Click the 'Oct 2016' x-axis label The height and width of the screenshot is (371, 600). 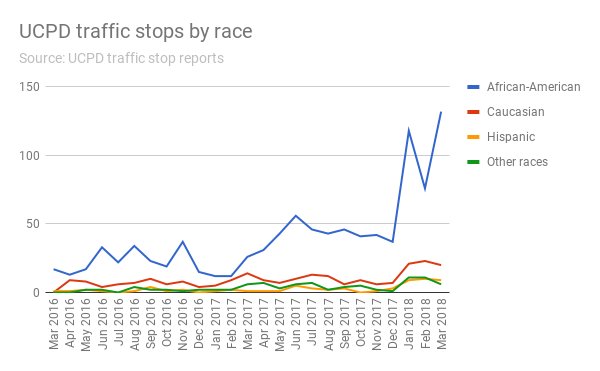[x=167, y=323]
